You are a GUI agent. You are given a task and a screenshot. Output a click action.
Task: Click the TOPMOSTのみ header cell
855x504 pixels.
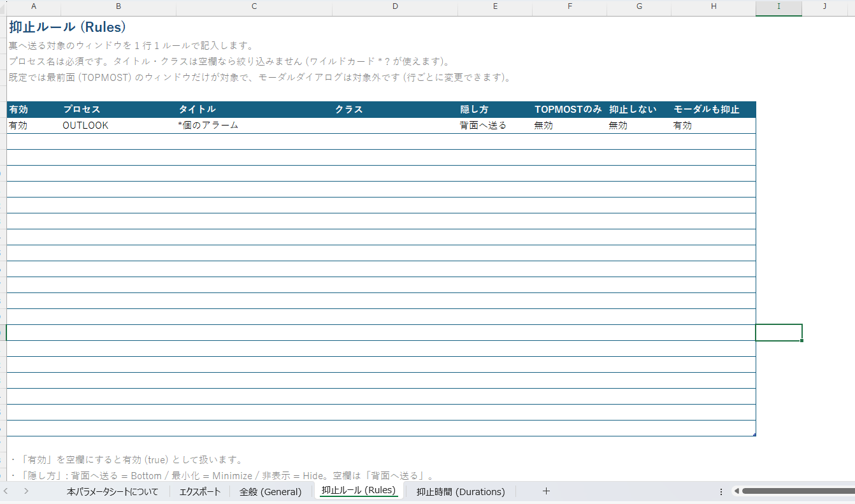[x=570, y=110]
